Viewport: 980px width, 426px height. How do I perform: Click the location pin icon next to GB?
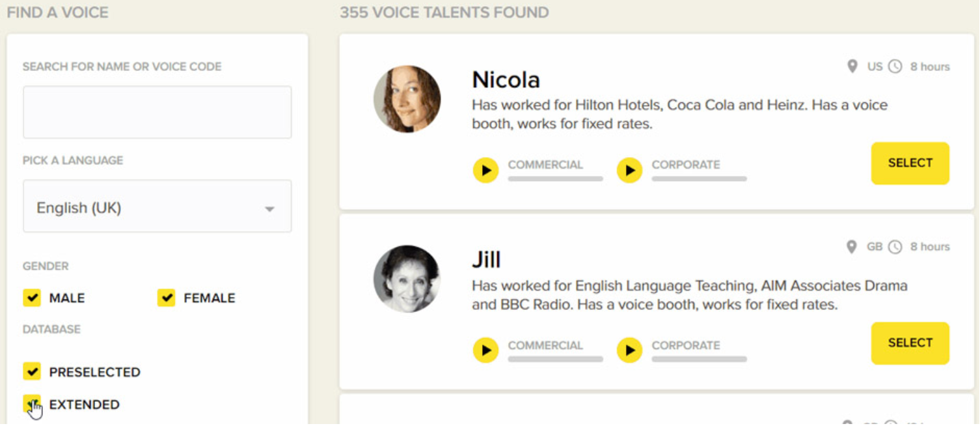[851, 247]
